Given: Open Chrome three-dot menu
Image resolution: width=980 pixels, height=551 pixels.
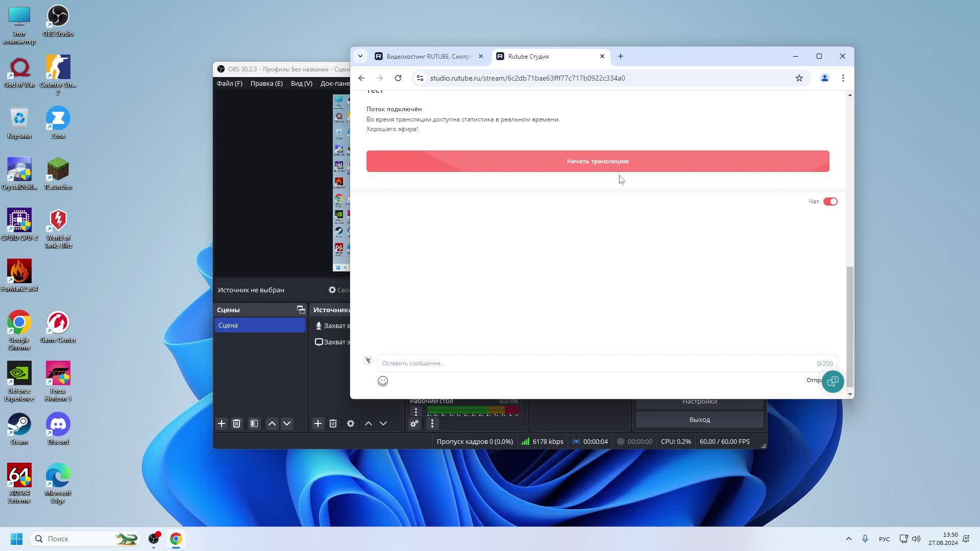Looking at the screenshot, I should click(843, 78).
